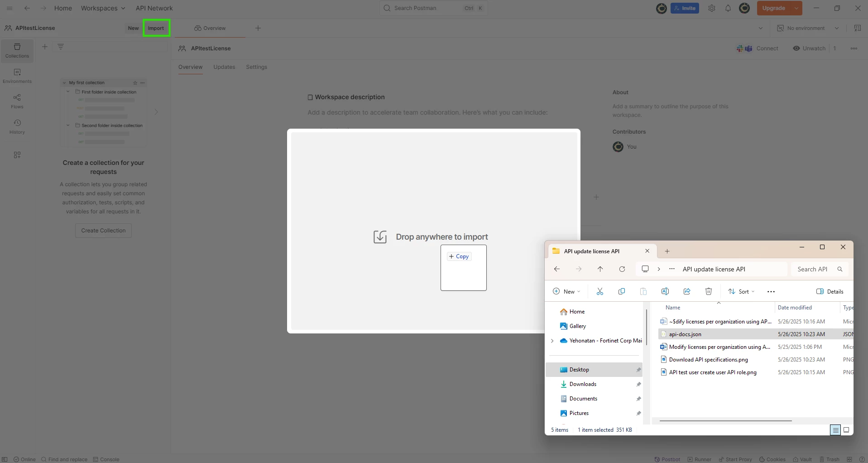Open Console in Postman status bar
Viewport: 868px width, 463px height.
[106, 459]
